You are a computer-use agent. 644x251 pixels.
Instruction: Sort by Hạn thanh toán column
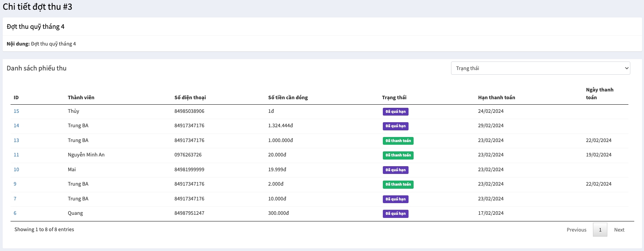(496, 98)
